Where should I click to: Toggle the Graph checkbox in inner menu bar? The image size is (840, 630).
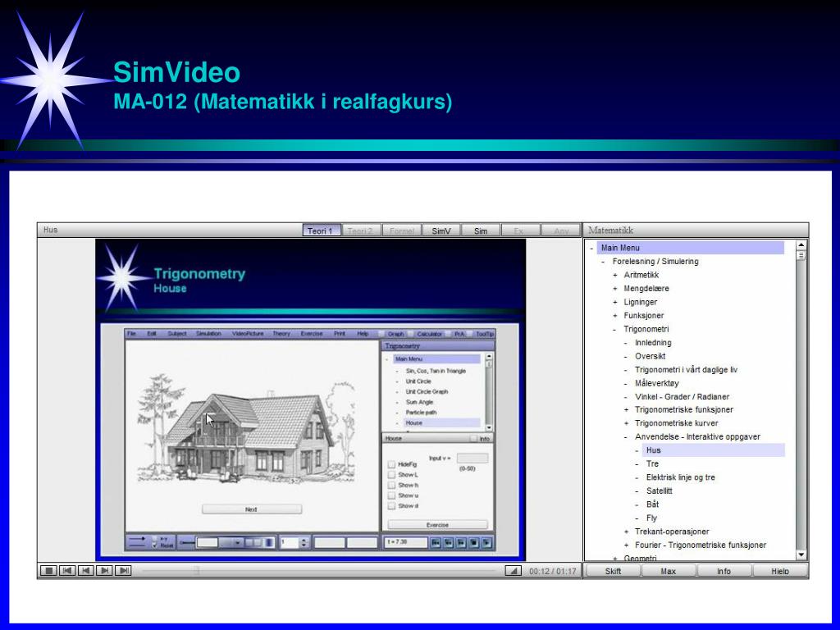coord(381,334)
